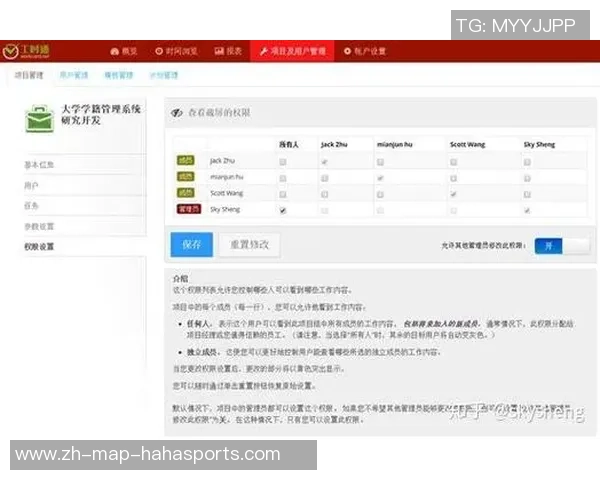Check Sky Sheng box in mianjun hu row
600x480 pixels.
[x=527, y=178]
